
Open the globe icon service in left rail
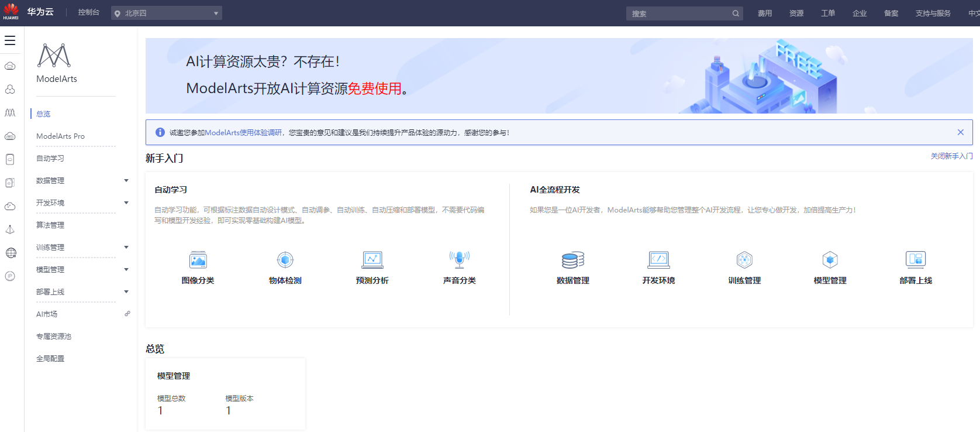click(x=10, y=253)
